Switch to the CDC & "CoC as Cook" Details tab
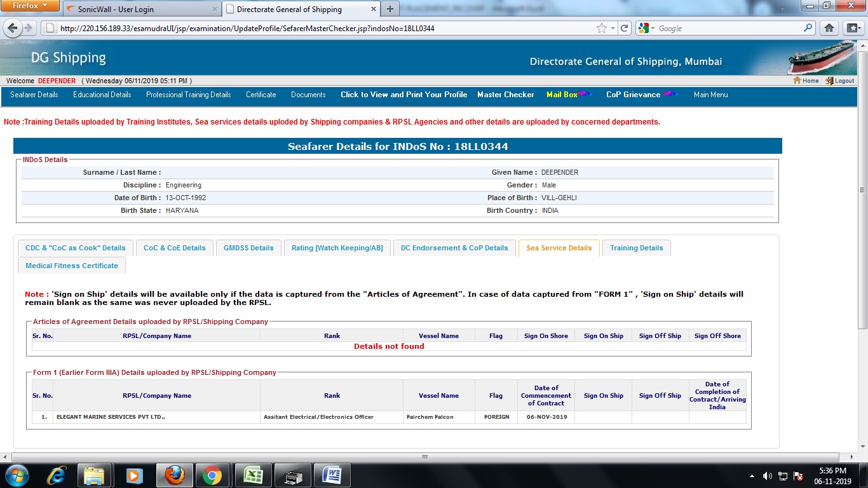The image size is (868, 488). coord(76,248)
